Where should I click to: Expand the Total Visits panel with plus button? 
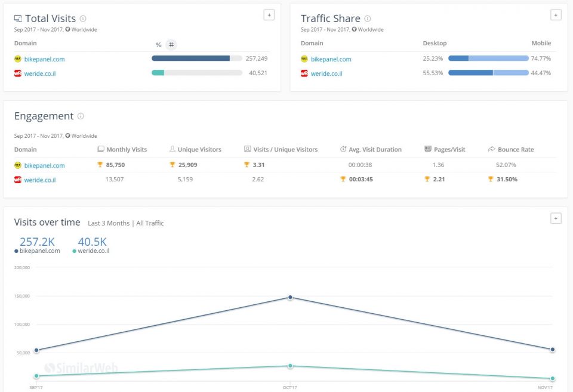pos(269,15)
